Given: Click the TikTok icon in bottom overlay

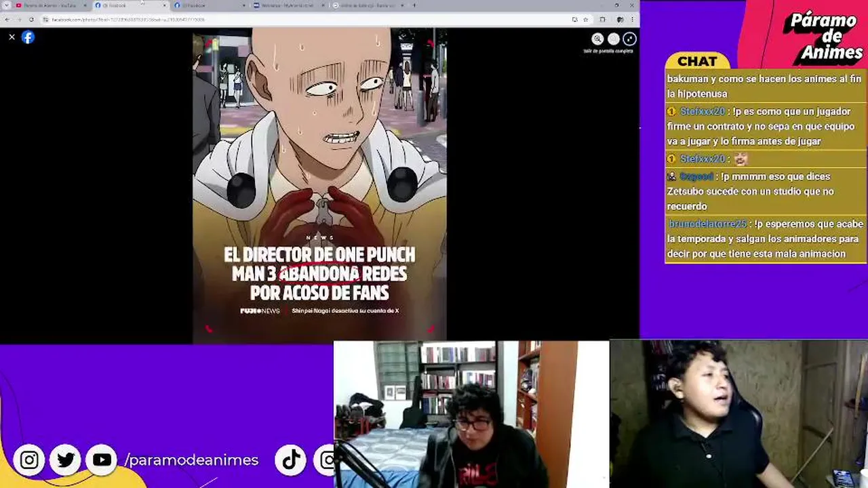Looking at the screenshot, I should (292, 461).
